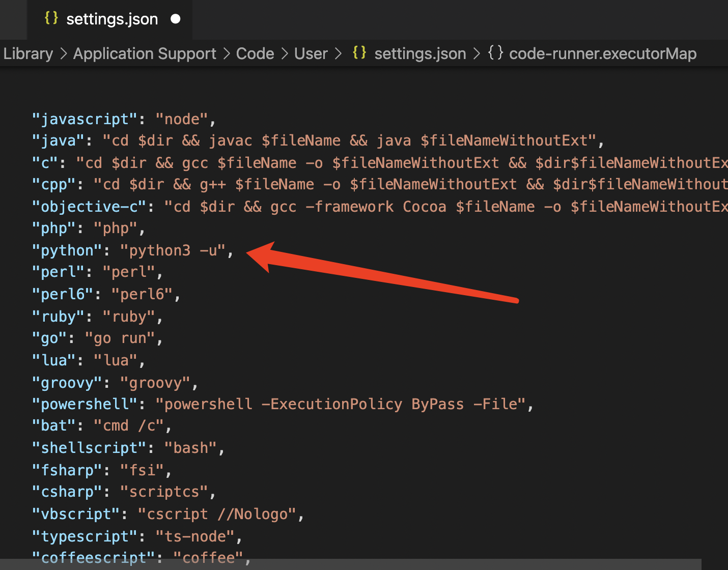
Task: Click the "lua" key
Action: coord(53,360)
